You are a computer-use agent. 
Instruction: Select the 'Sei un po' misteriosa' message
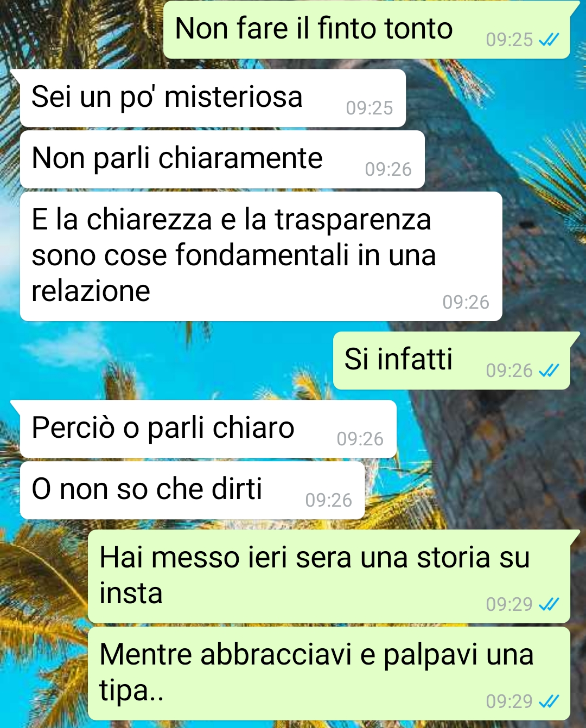(213, 98)
